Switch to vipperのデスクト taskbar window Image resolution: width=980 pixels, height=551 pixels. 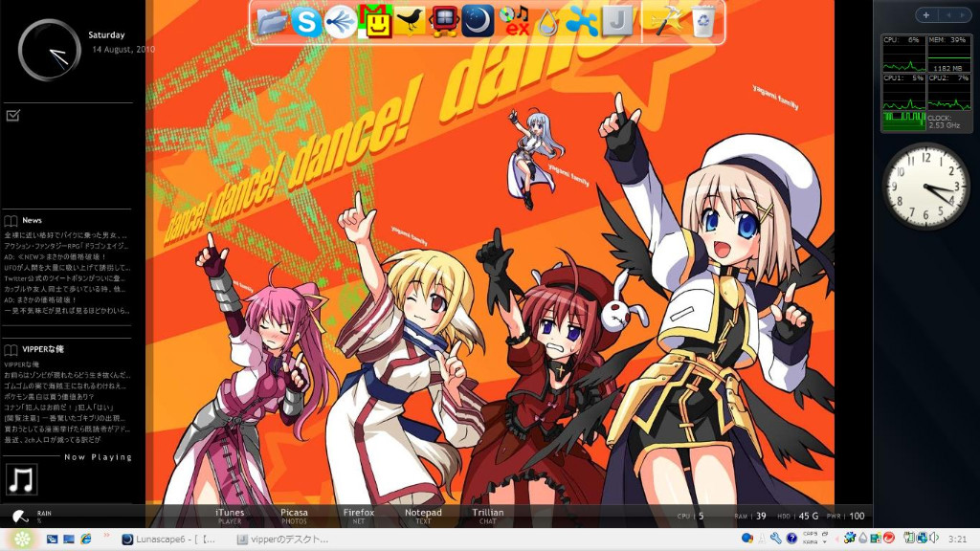[x=283, y=540]
